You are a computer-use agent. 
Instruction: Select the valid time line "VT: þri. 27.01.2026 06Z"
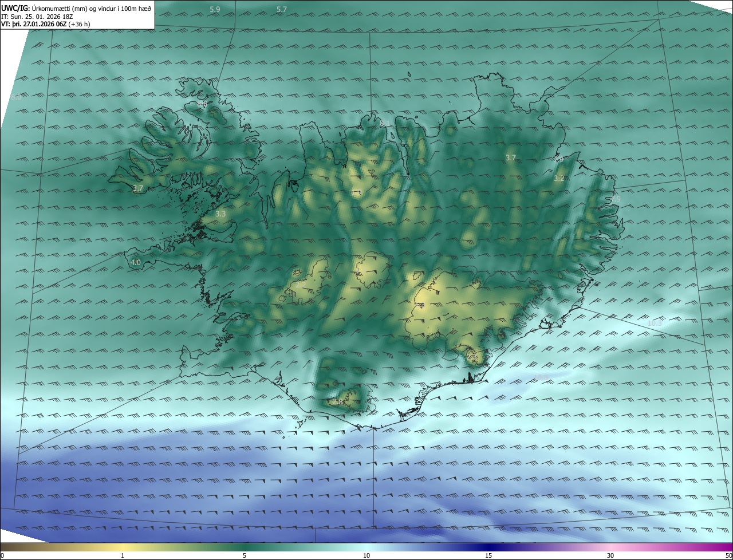[34, 24]
